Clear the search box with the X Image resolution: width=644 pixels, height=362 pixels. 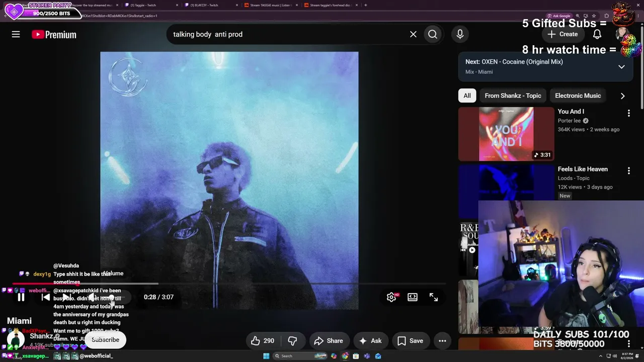tap(413, 34)
